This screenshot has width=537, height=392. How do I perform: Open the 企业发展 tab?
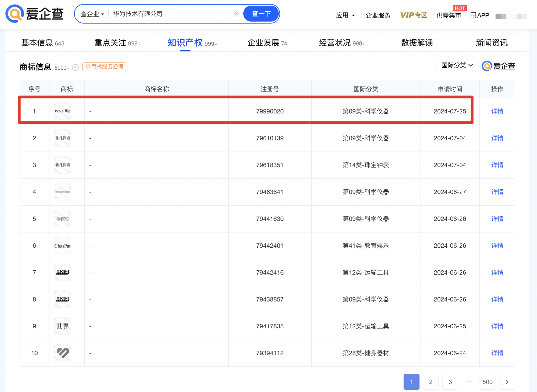click(x=267, y=43)
